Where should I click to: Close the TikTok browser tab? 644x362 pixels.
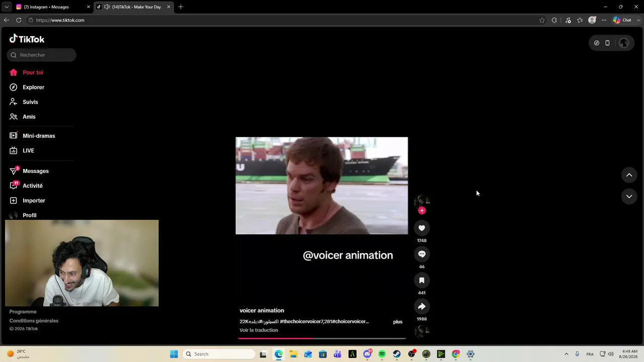click(169, 7)
